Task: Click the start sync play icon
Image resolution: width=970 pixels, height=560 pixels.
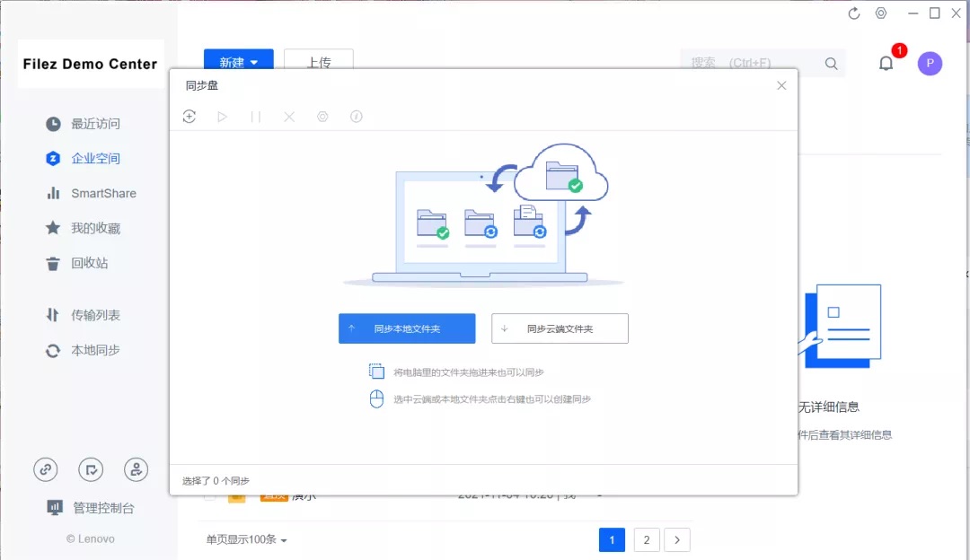Action: coord(222,116)
